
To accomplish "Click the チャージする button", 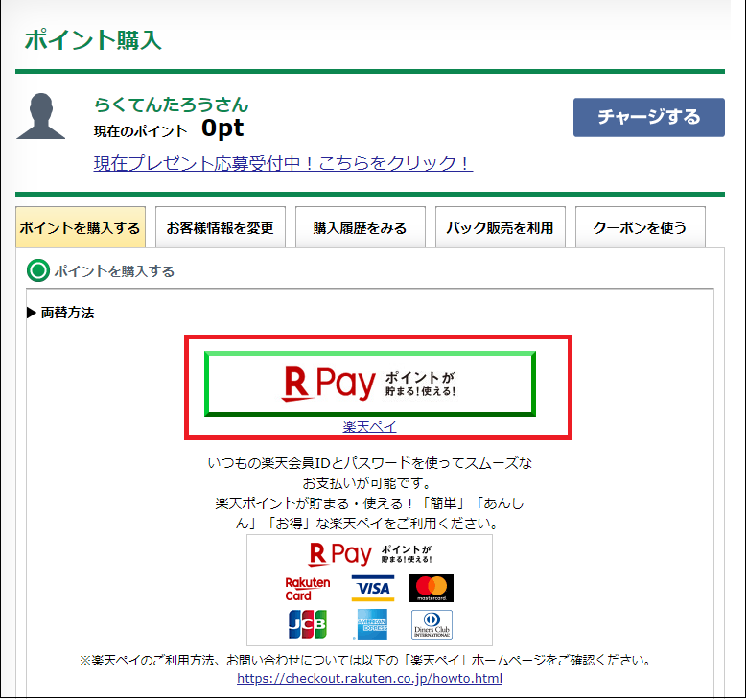I will point(649,117).
